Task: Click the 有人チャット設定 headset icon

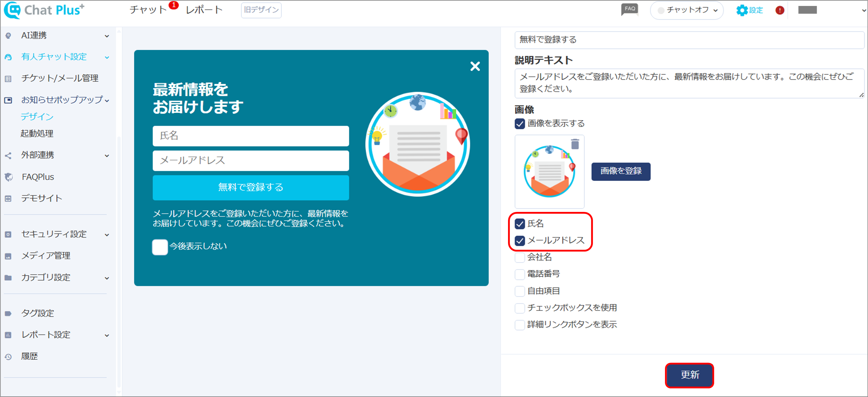Action: pos(8,57)
